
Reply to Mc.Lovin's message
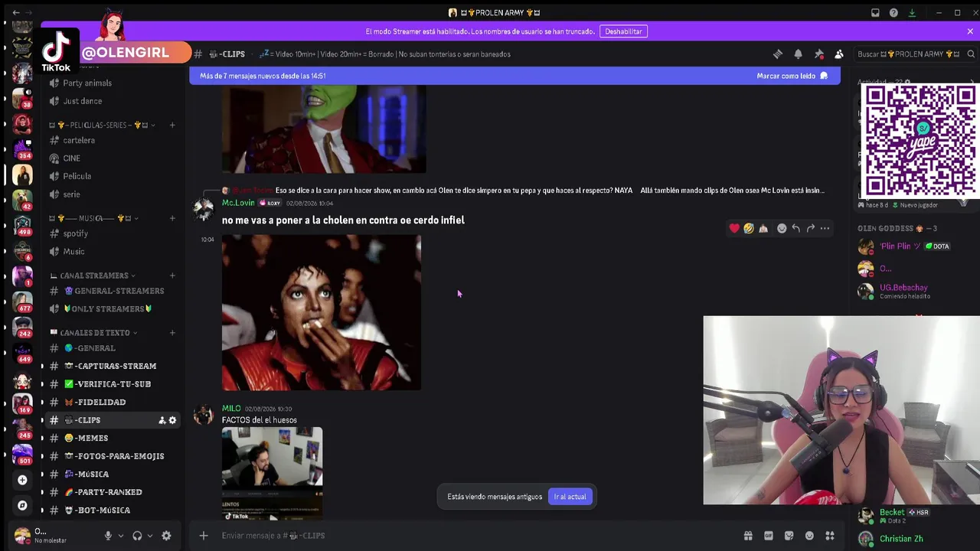click(796, 228)
